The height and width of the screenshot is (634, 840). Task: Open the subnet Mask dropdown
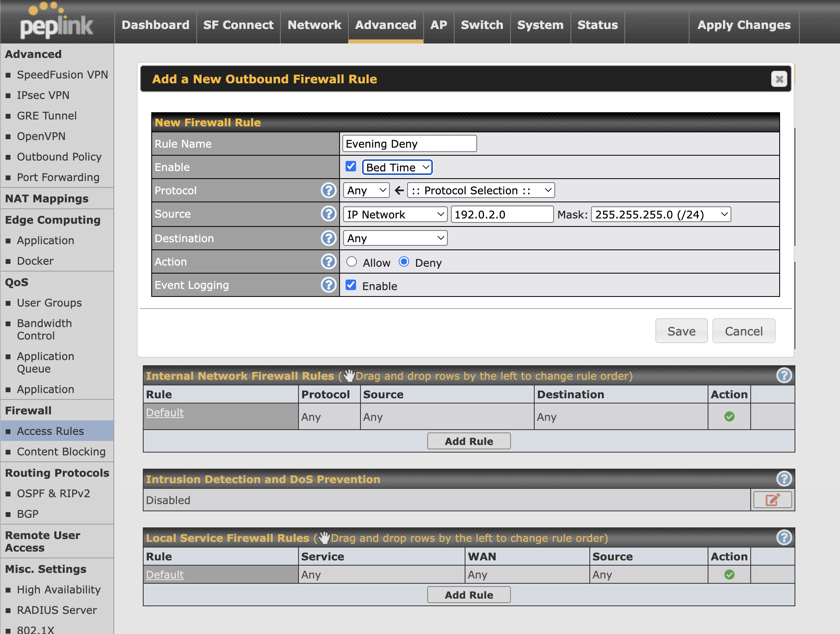(661, 214)
